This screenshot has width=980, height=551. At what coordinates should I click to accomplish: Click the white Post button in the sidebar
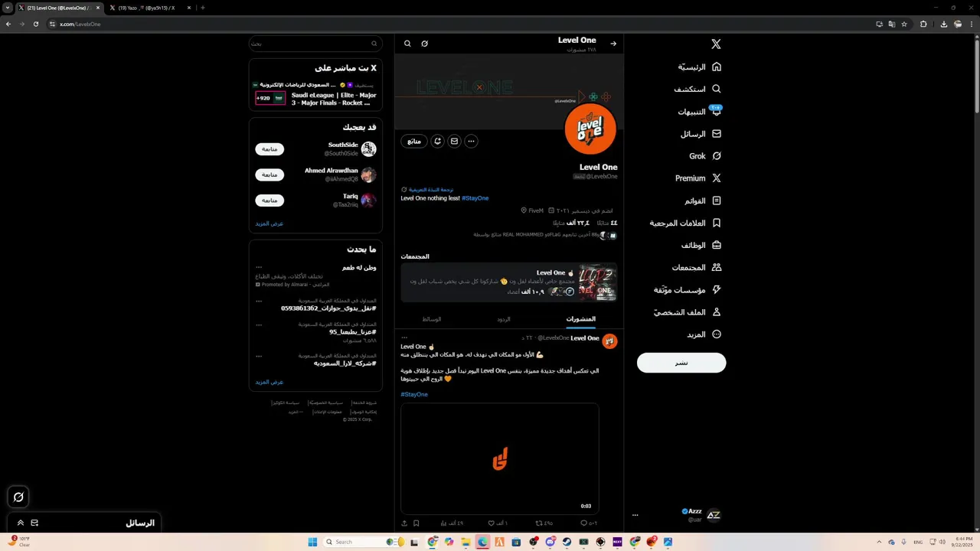(681, 363)
